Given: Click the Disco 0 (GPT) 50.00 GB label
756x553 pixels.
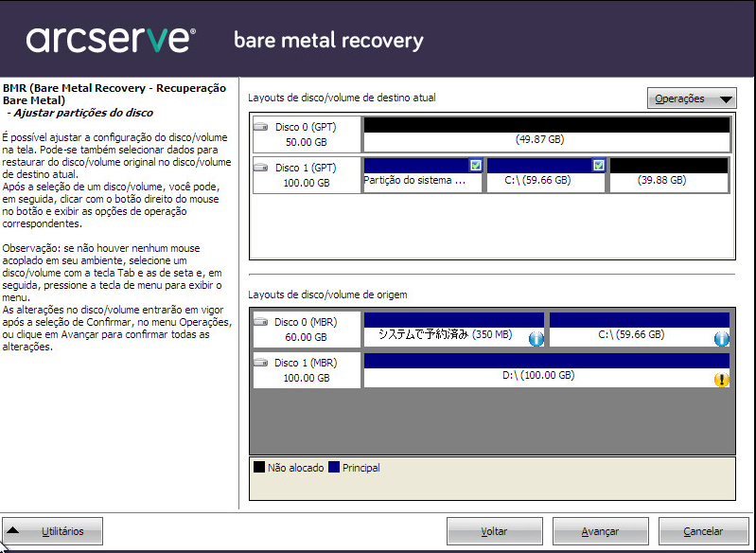Looking at the screenshot, I should [306, 134].
